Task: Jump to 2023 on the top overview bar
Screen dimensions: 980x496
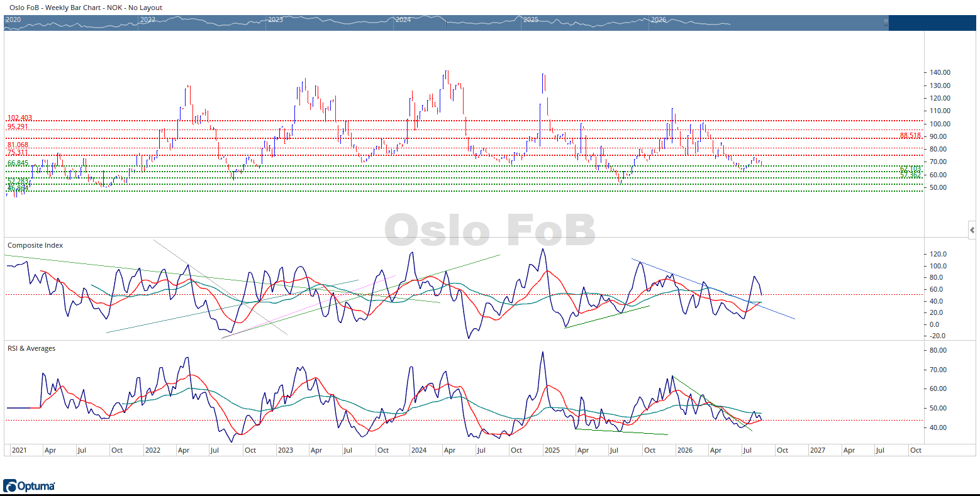Action: (276, 19)
